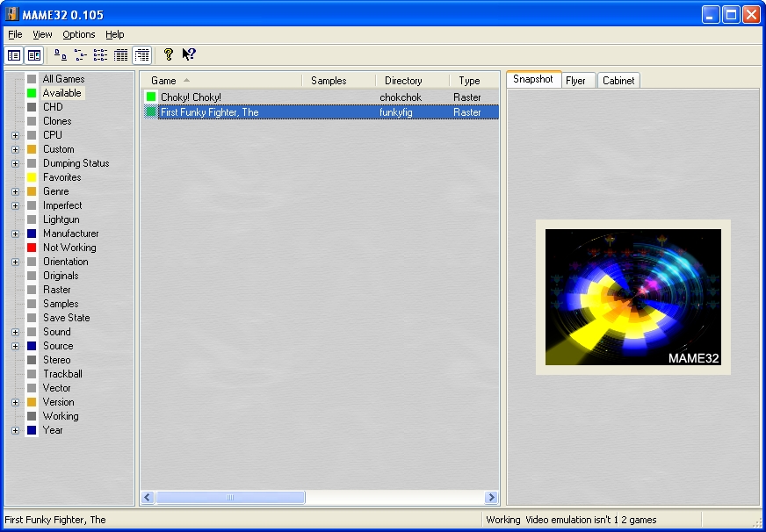The width and height of the screenshot is (766, 532).
Task: Click the chokchok directory cell
Action: coord(401,97)
